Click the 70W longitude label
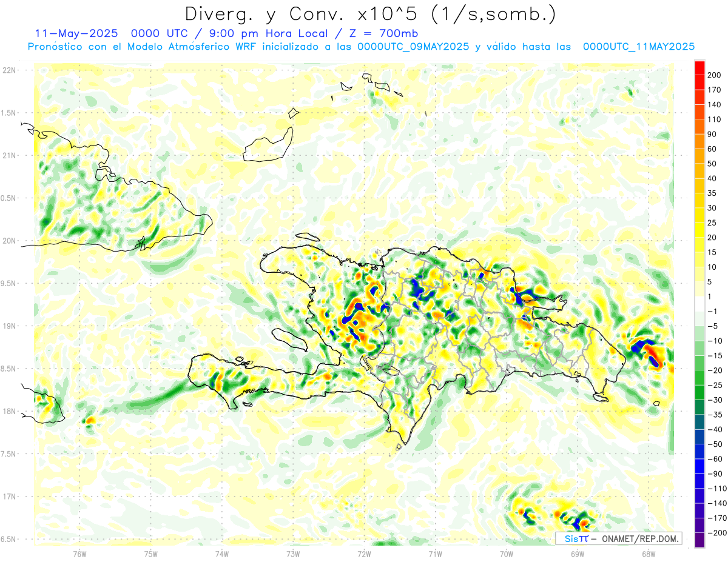The image size is (728, 562). [507, 553]
